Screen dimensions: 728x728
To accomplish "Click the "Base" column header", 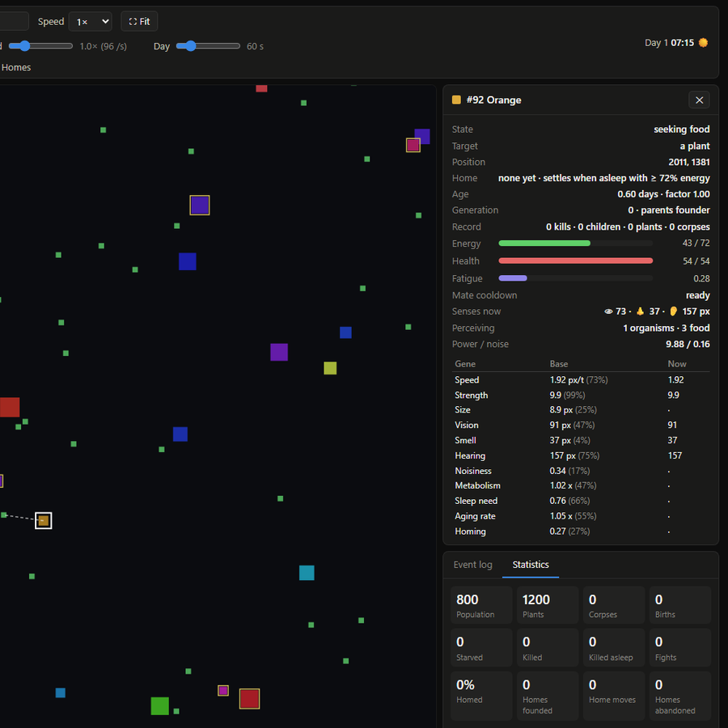I will click(x=558, y=364).
